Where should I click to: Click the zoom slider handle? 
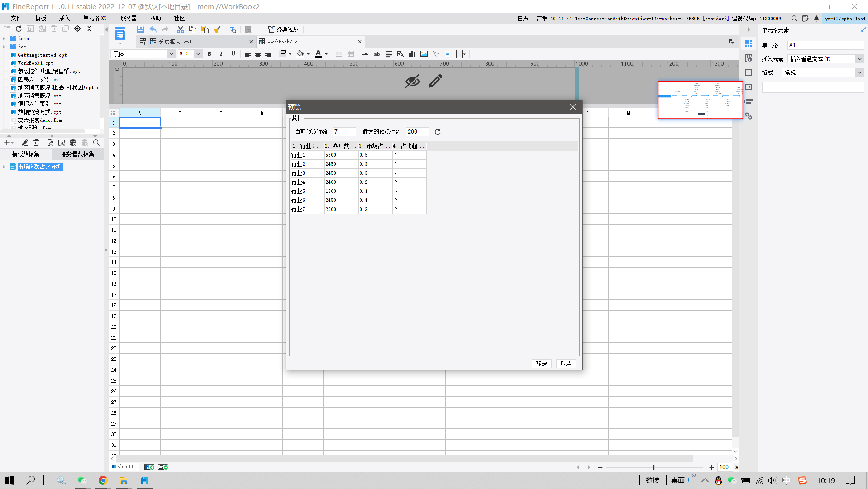[653, 467]
